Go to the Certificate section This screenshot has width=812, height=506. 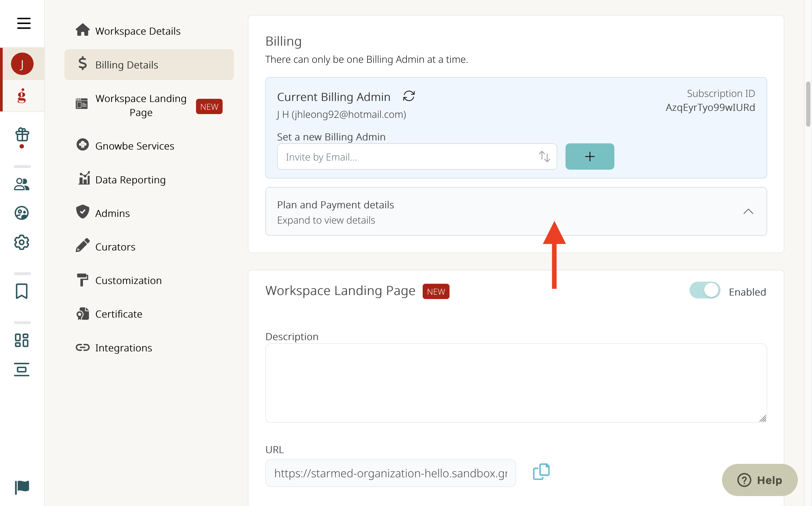click(149, 314)
